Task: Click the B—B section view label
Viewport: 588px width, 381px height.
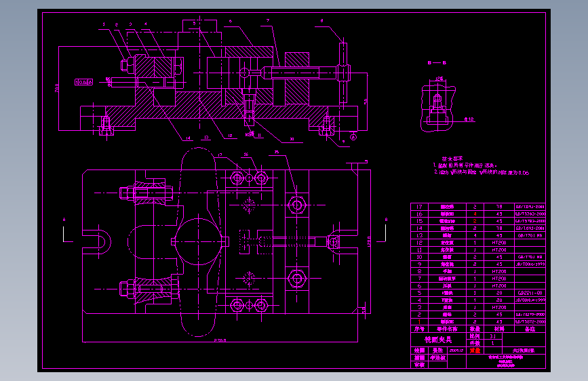Action: [x=437, y=62]
